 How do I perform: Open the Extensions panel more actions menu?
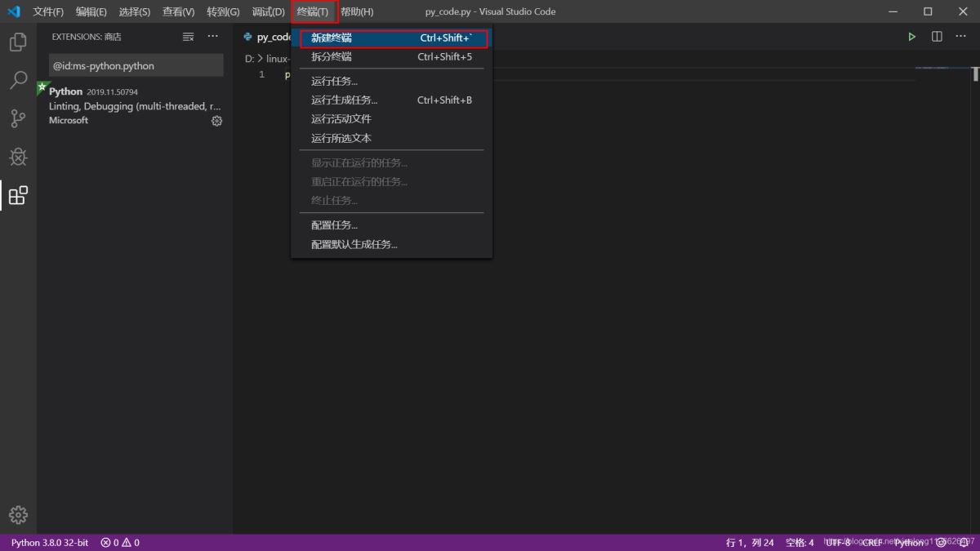[213, 36]
